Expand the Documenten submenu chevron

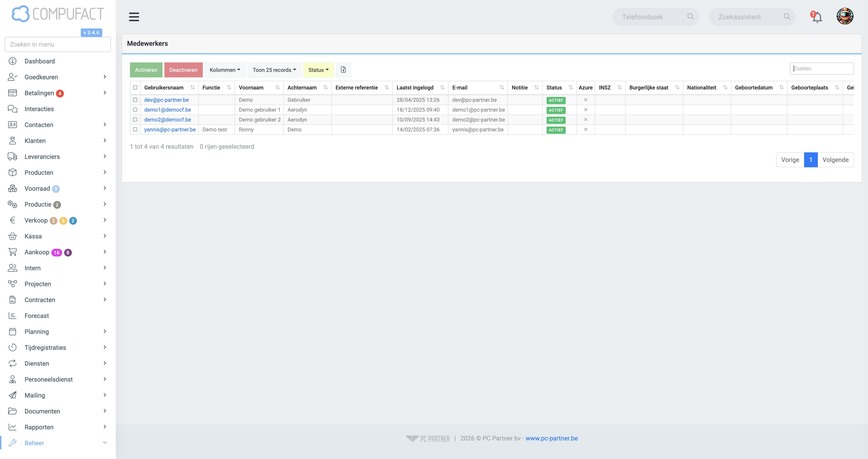click(105, 411)
